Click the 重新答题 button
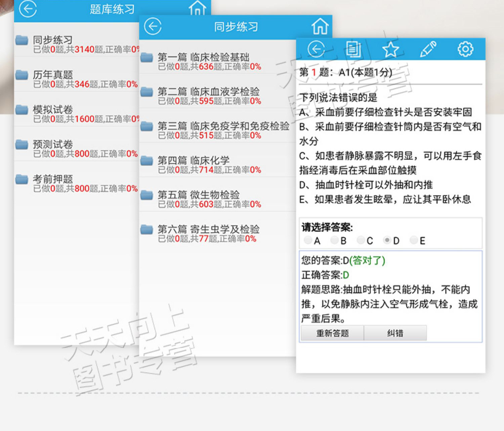 point(332,333)
